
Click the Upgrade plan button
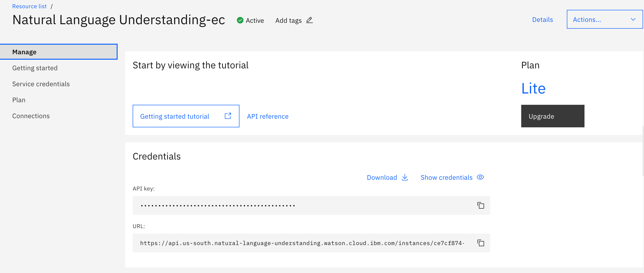(x=553, y=116)
